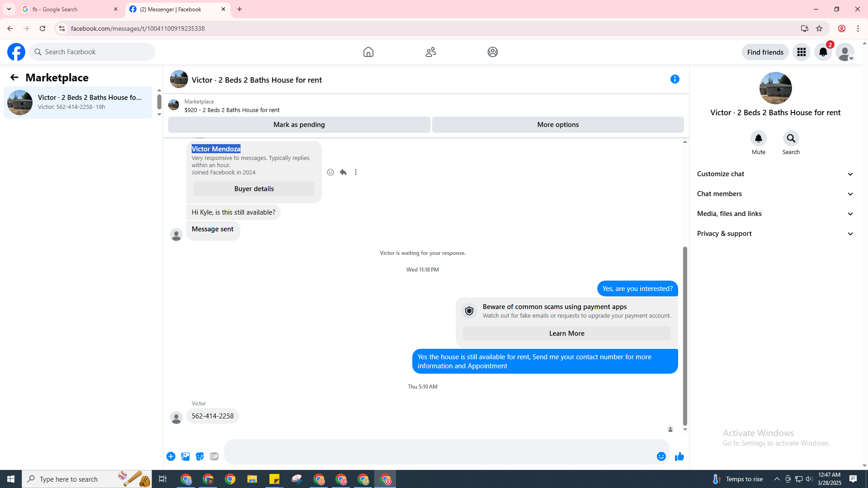Bookmark this page with star icon
The width and height of the screenshot is (868, 488).
click(x=819, y=28)
